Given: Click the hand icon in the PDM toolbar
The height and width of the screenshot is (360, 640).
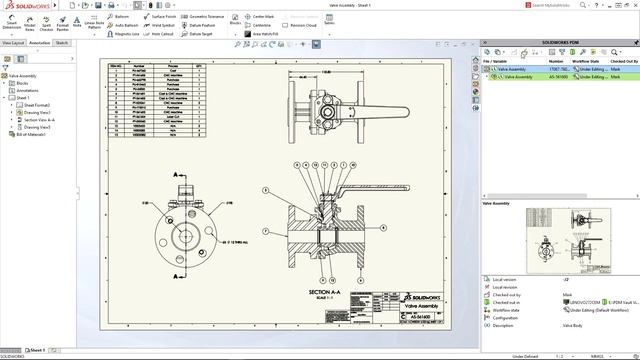Looking at the screenshot, I should pyautogui.click(x=524, y=53).
